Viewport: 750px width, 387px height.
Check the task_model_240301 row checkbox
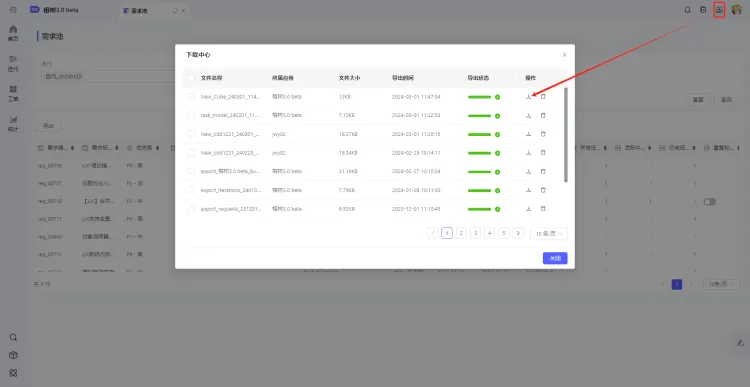click(191, 115)
